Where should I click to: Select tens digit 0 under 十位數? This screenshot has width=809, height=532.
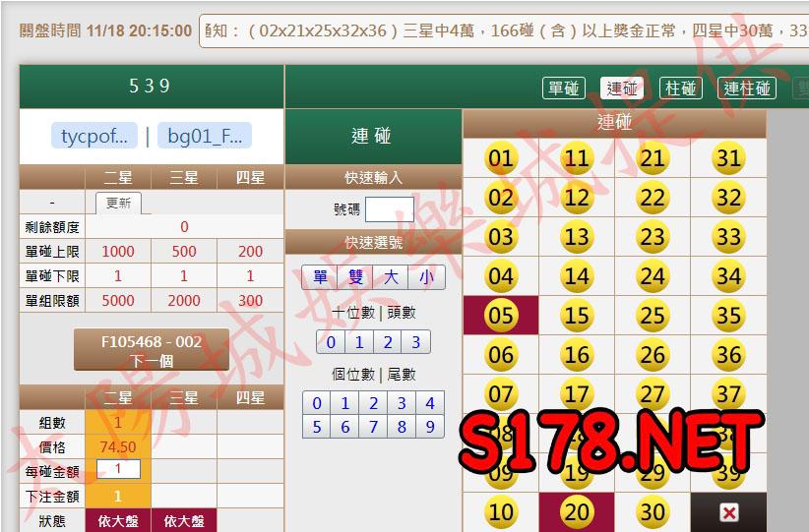click(331, 342)
